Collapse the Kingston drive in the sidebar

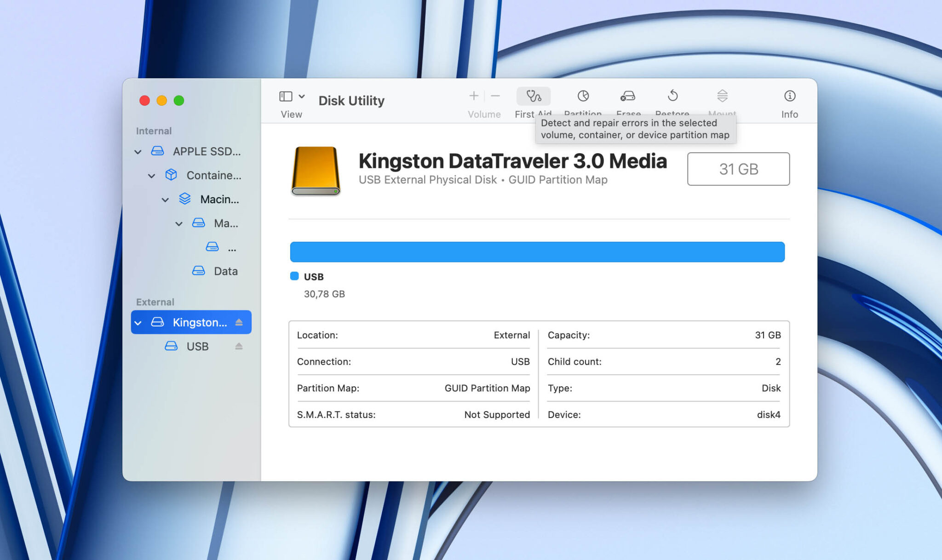click(x=138, y=322)
